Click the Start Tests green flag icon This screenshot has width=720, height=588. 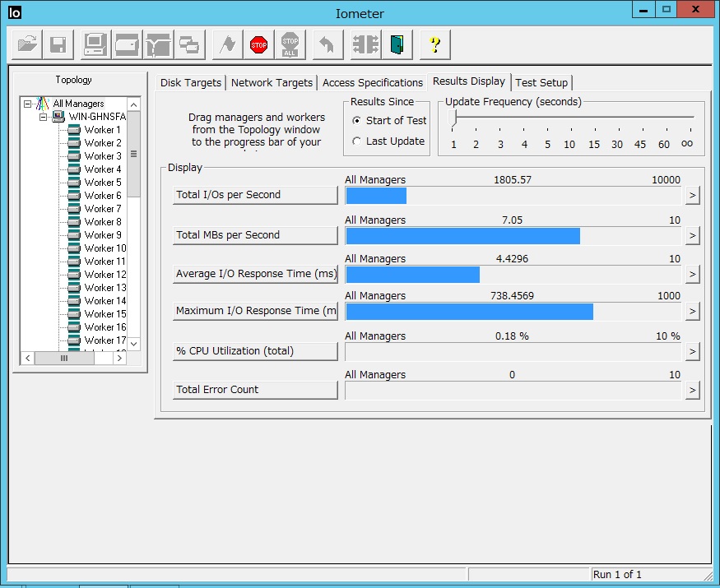228,44
